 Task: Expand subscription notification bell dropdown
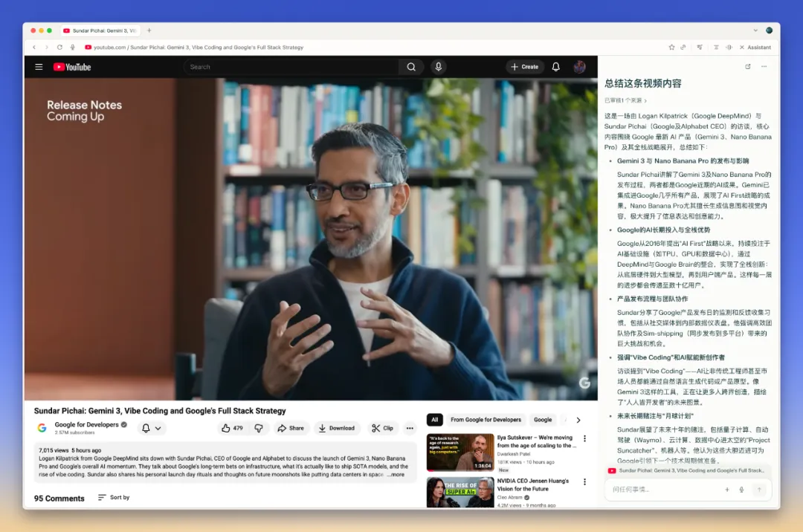click(152, 428)
